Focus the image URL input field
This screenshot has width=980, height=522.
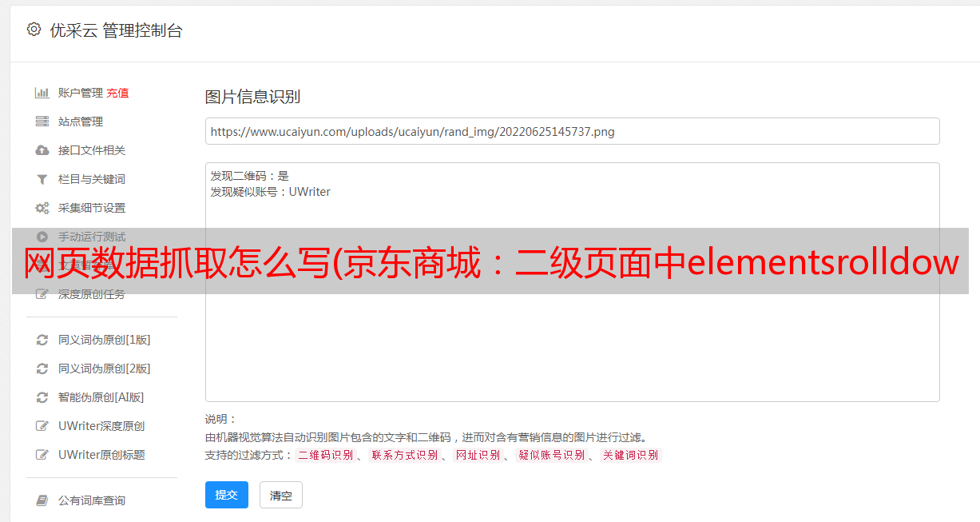[x=572, y=131]
